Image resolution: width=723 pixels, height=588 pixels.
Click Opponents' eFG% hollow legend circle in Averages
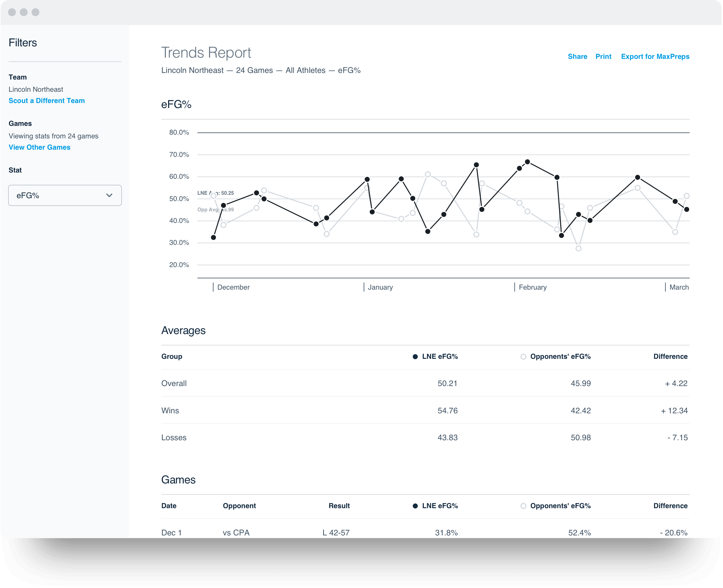click(x=523, y=357)
